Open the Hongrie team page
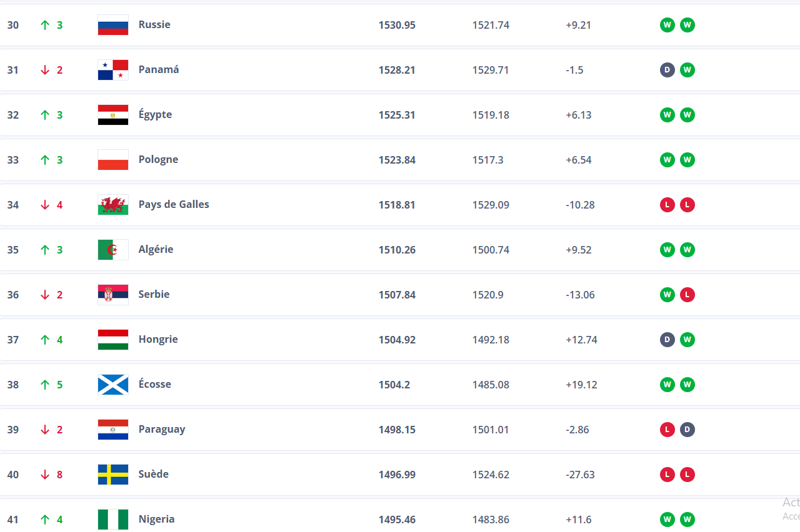This screenshot has height=532, width=800. [158, 340]
